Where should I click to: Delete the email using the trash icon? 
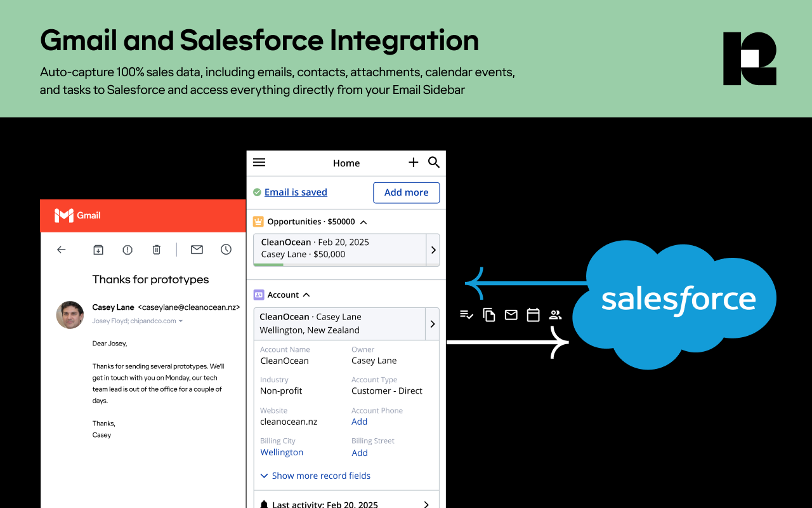coord(157,250)
